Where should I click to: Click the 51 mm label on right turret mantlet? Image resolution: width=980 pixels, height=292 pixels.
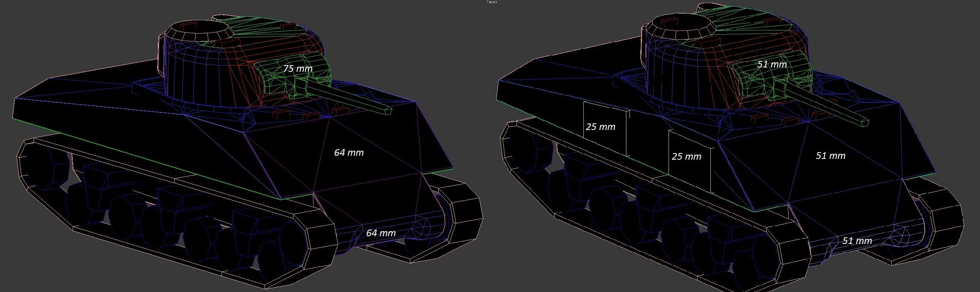coord(772,64)
